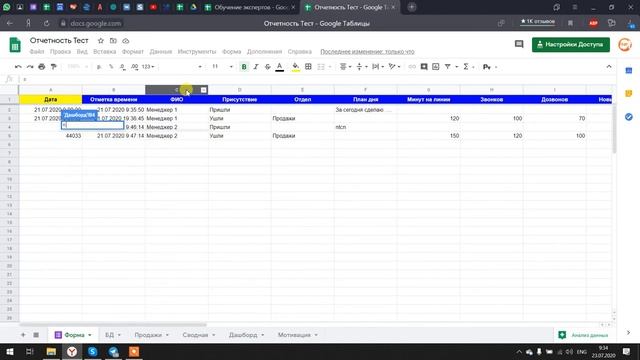Click the cloud save status icon
This screenshot has height=360, width=640.
[126, 41]
